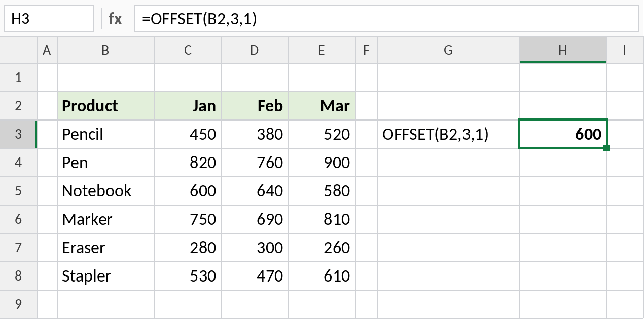Select the Marker cell
Viewport: 644px width, 319px height.
(106, 219)
